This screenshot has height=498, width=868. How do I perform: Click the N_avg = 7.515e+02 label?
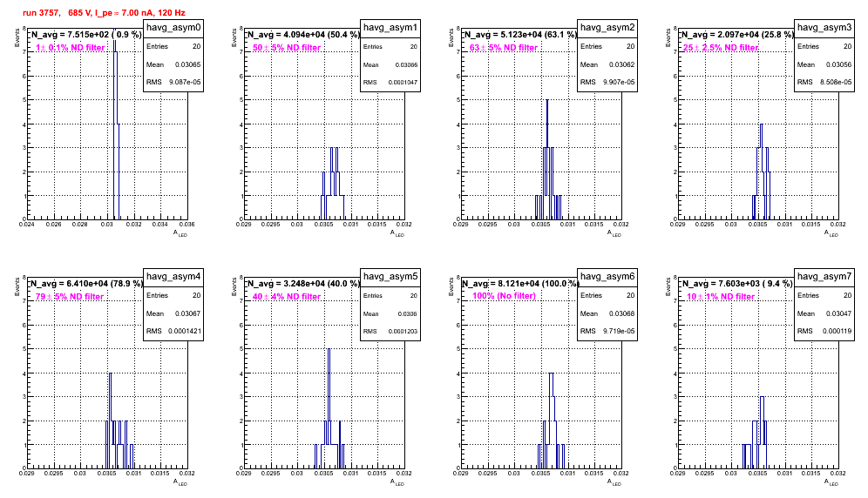point(85,35)
